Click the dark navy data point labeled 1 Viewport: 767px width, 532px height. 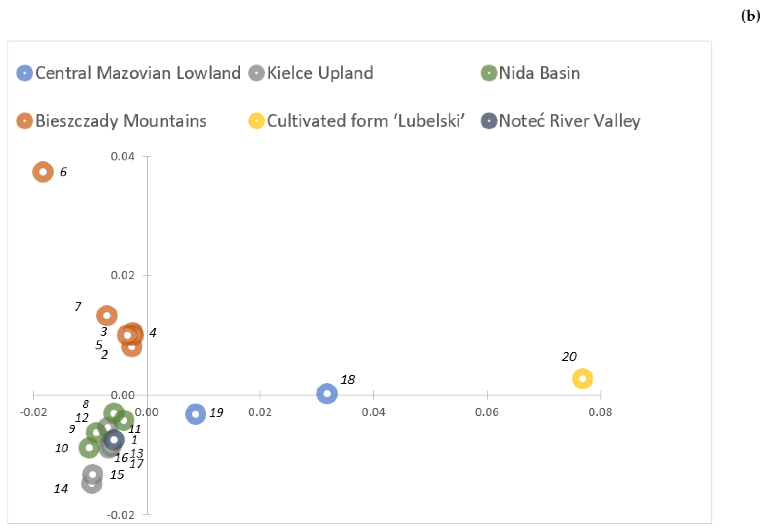click(114, 440)
